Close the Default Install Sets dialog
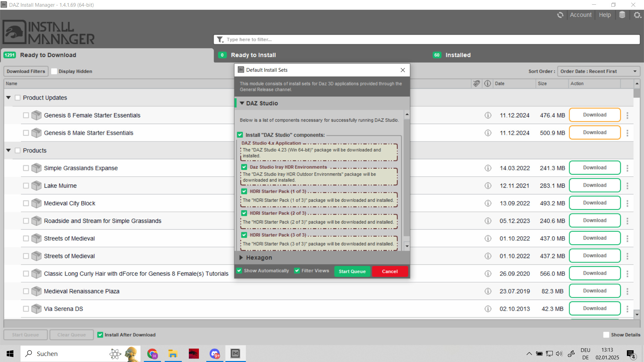This screenshot has height=362, width=644. [403, 70]
